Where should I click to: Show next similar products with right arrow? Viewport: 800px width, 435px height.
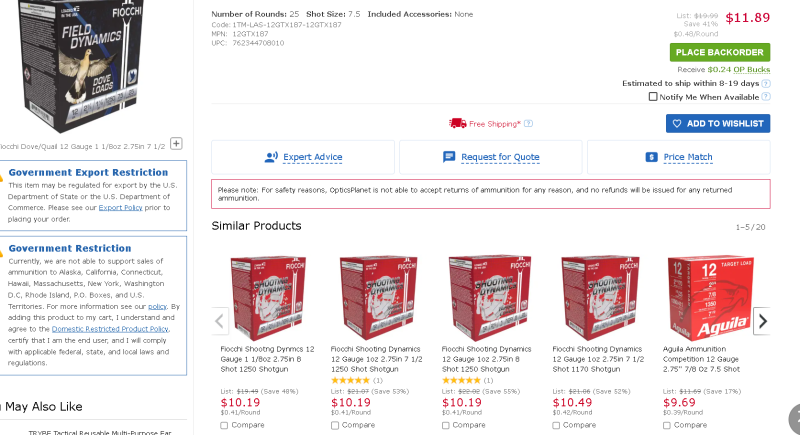point(762,321)
